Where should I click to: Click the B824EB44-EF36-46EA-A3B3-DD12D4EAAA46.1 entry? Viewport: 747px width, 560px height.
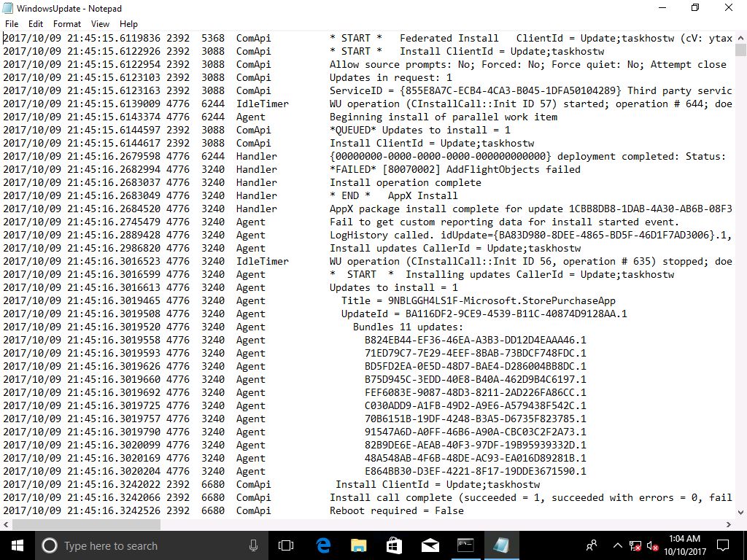(476, 340)
